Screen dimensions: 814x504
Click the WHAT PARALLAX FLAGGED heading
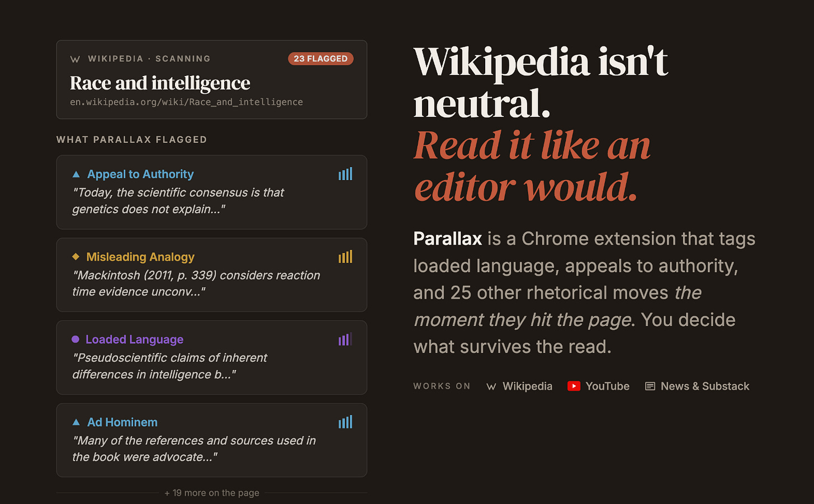click(x=132, y=140)
